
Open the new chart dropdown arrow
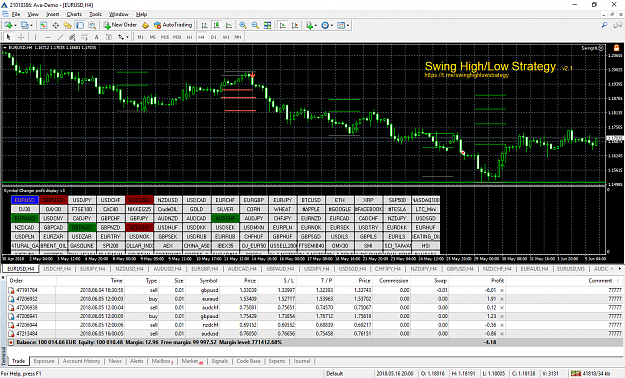[15, 25]
